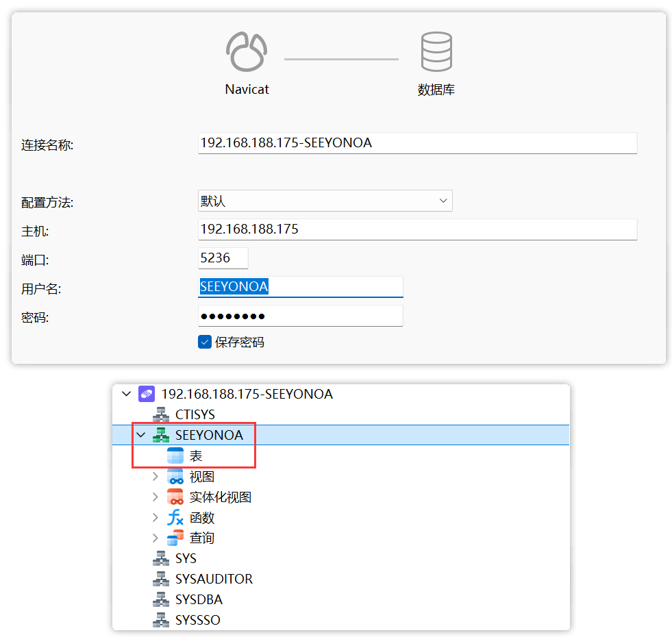This screenshot has width=672, height=637.
Task: Open the 配置方法 dropdown showing 默认
Action: click(325, 201)
